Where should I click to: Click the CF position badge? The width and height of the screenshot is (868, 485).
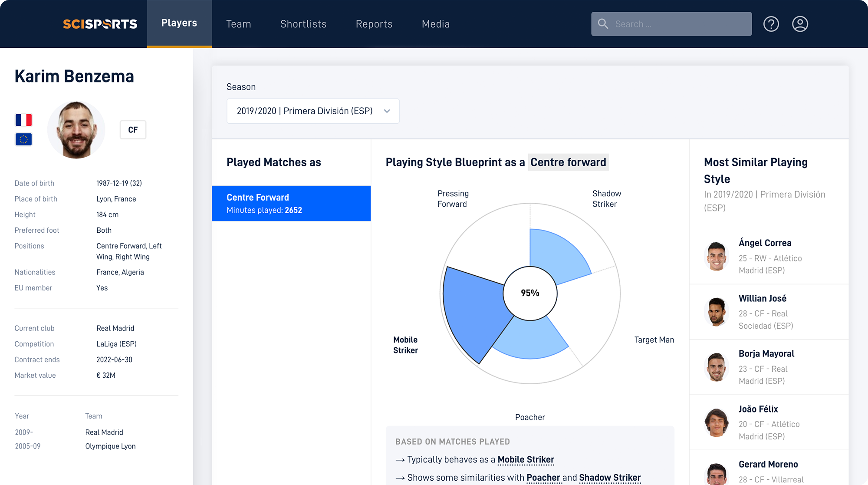(133, 130)
